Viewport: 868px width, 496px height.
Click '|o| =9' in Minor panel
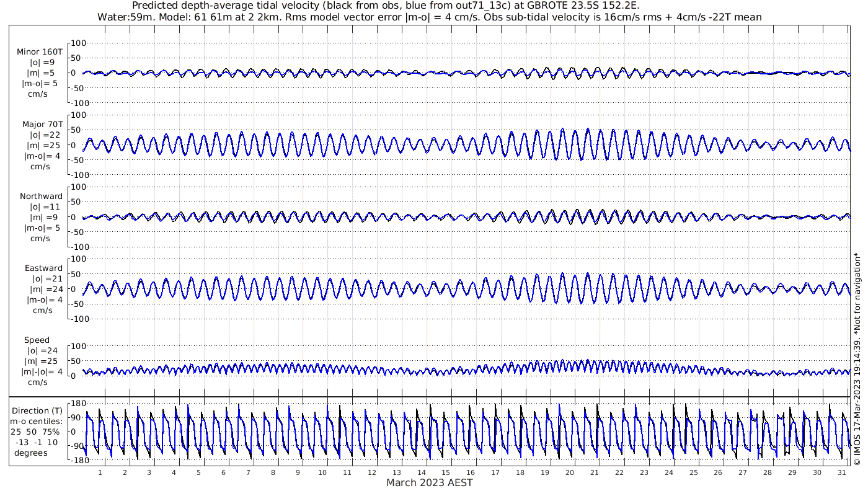pyautogui.click(x=42, y=62)
